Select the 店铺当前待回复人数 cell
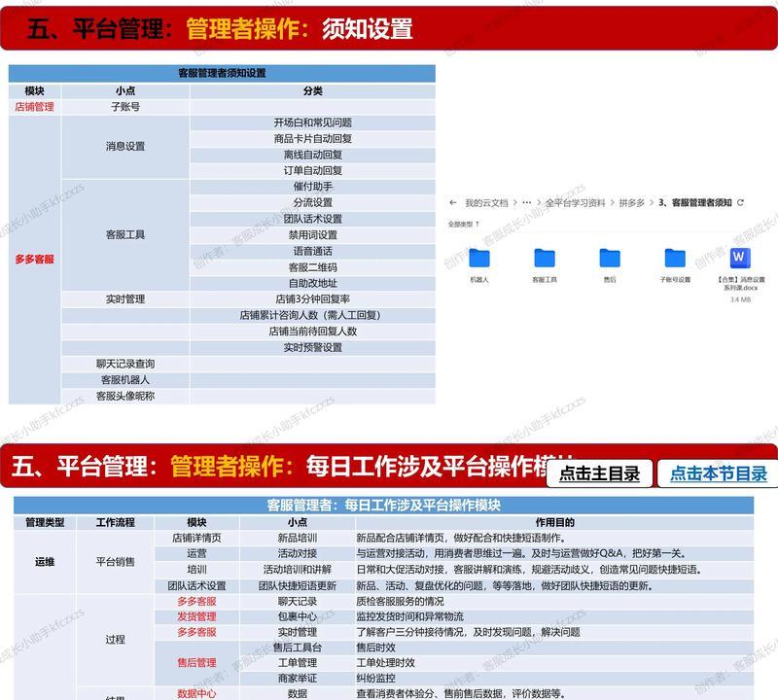Screen dimensions: 778x700 point(312,332)
